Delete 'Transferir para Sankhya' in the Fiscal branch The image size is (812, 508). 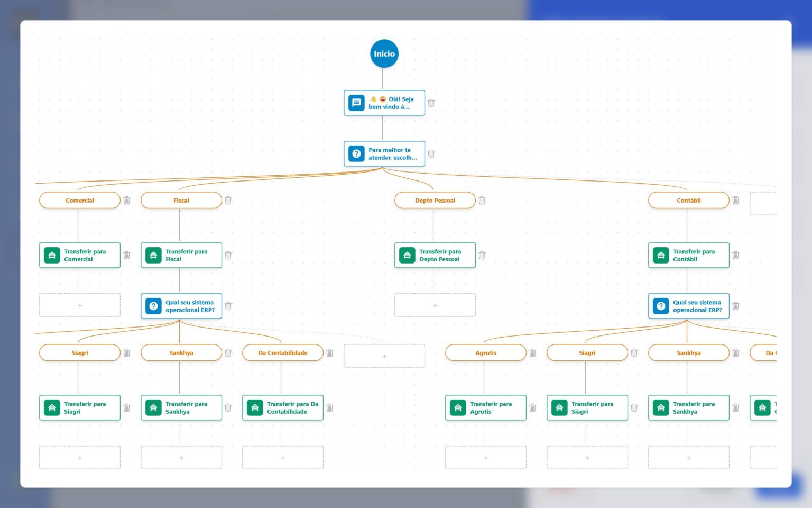228,407
